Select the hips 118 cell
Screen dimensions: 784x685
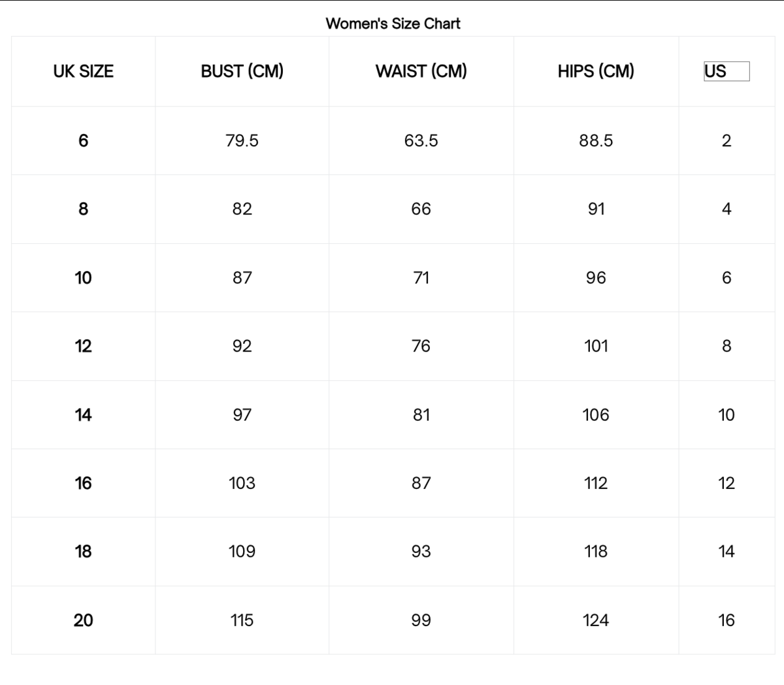[x=596, y=552]
